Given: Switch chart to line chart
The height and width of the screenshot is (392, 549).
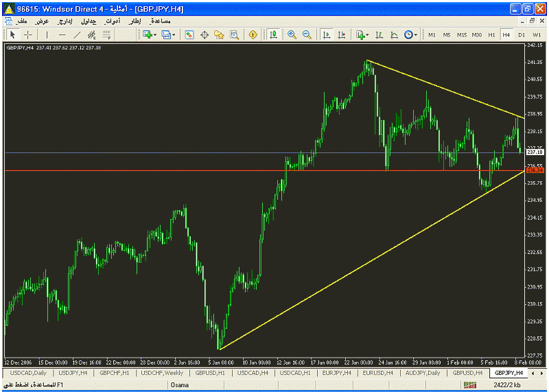Looking at the screenshot, I should click(x=394, y=35).
